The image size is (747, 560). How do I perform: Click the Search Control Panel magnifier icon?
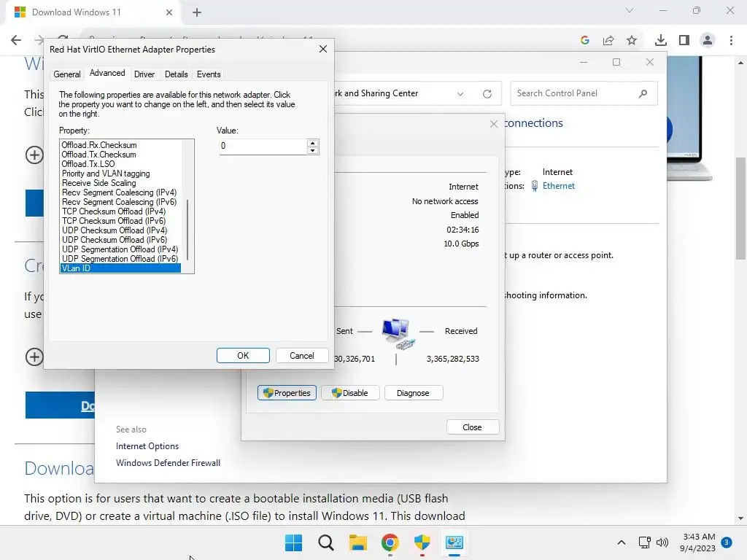click(643, 93)
